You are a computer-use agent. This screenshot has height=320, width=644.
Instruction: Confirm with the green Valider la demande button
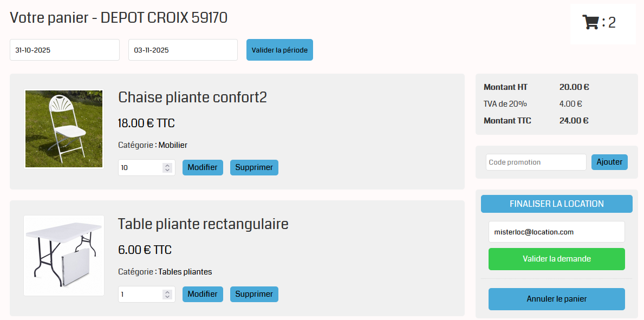pyautogui.click(x=556, y=259)
